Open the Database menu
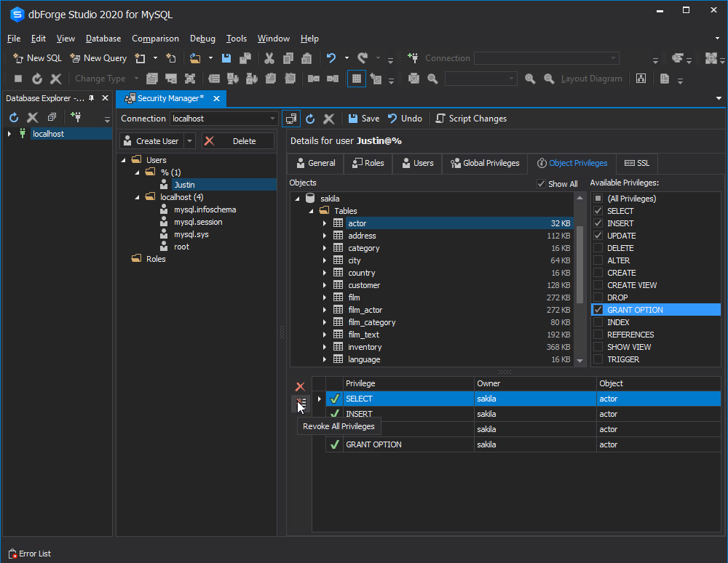Screen dimensions: 728x563 (103, 38)
